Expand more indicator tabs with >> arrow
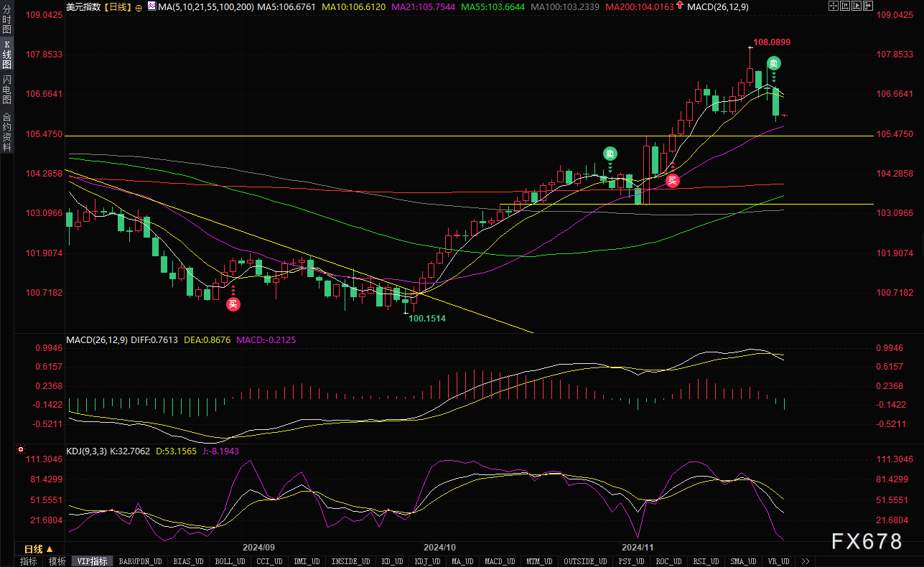This screenshot has width=924, height=567. coord(806,561)
